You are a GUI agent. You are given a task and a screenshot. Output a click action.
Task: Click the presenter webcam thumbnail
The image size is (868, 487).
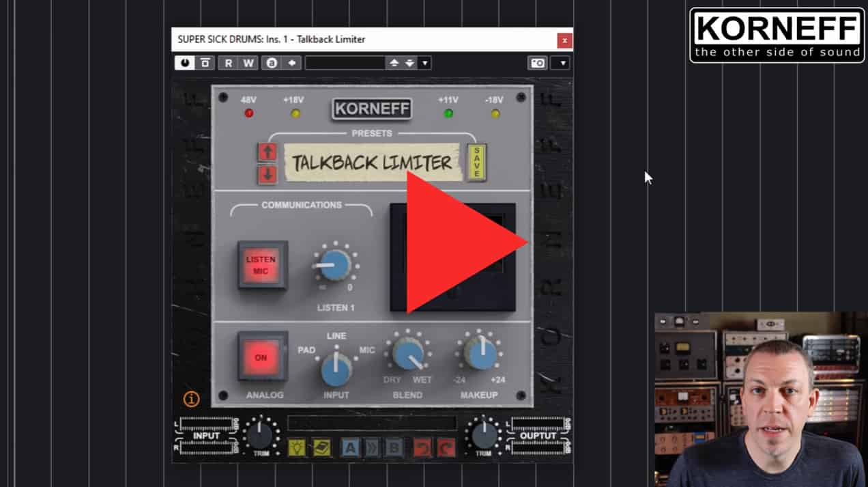[761, 400]
